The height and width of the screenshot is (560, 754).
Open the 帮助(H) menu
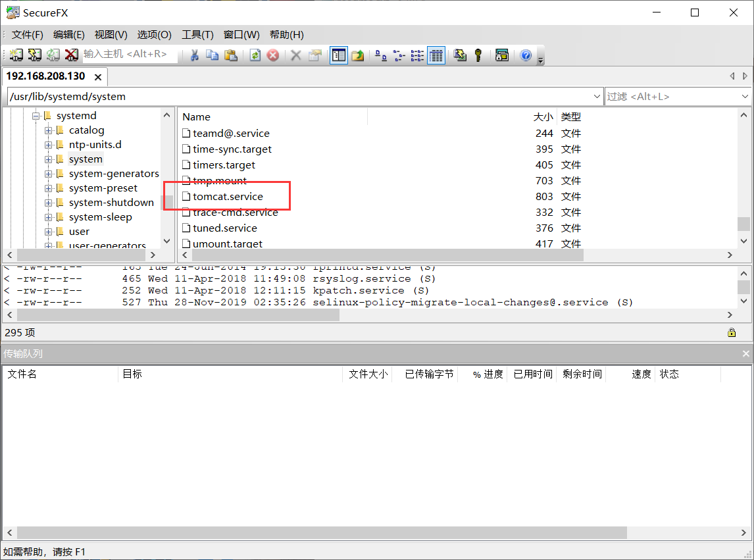(287, 35)
